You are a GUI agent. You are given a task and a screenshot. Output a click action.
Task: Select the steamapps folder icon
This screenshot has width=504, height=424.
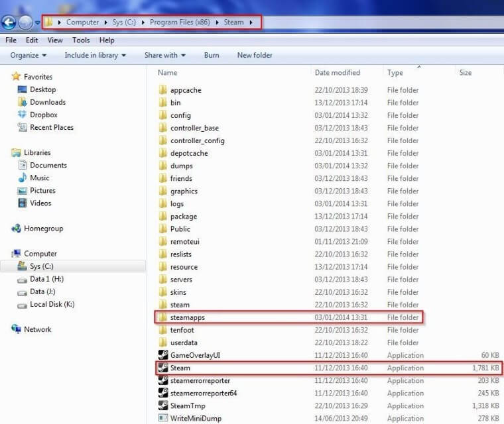pyautogui.click(x=163, y=317)
